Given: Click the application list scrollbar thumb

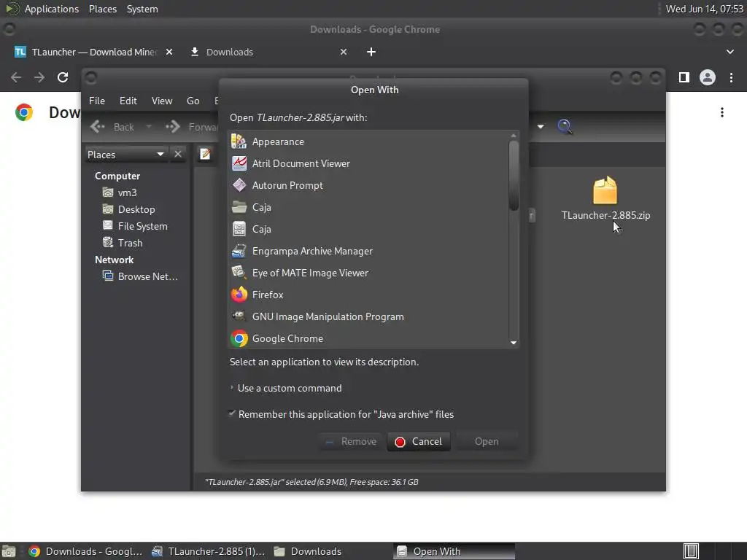Looking at the screenshot, I should [x=514, y=176].
